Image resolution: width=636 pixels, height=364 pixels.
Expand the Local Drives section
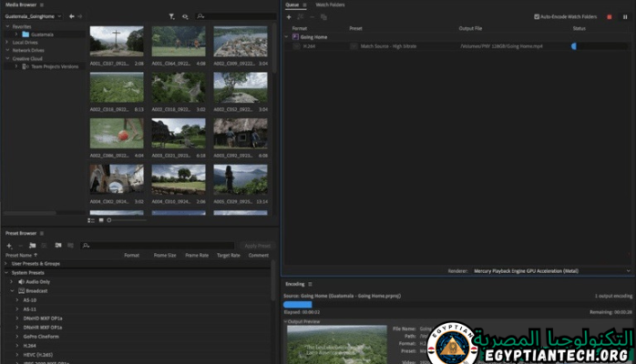pos(7,42)
